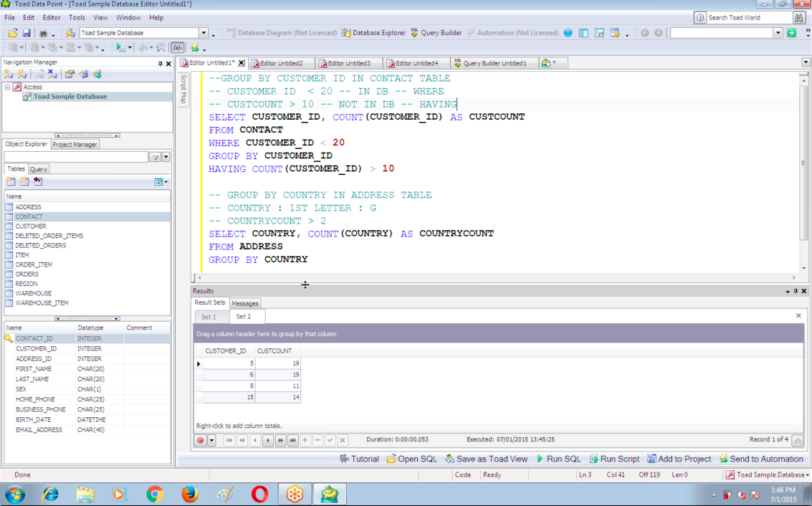Click the green Execute SQL play icon
Image resolution: width=812 pixels, height=506 pixels.
coord(120,48)
